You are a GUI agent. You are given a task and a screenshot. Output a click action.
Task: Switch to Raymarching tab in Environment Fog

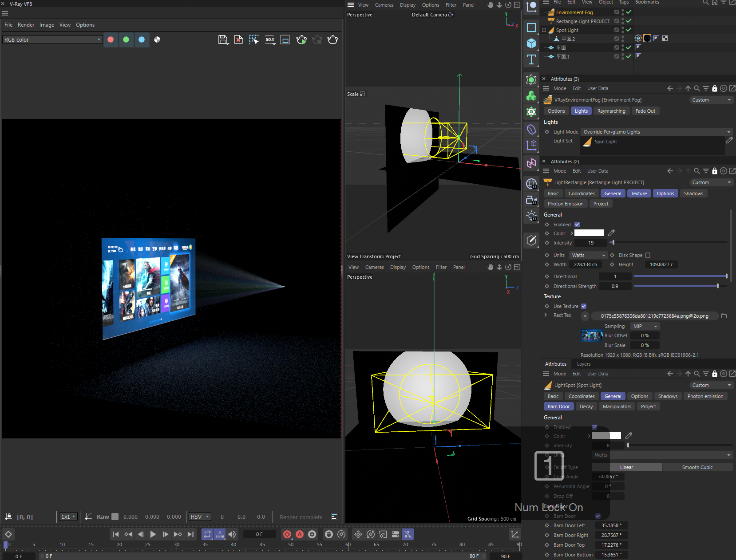[611, 111]
